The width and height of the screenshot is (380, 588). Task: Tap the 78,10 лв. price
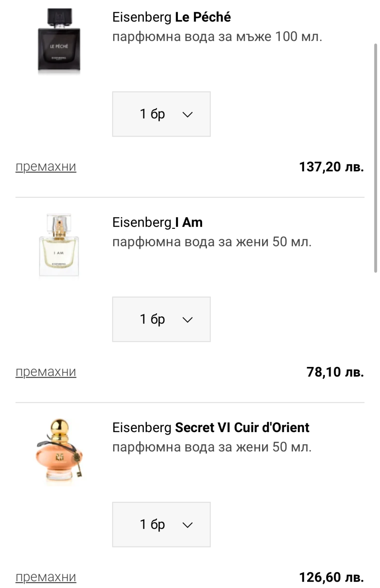click(335, 372)
